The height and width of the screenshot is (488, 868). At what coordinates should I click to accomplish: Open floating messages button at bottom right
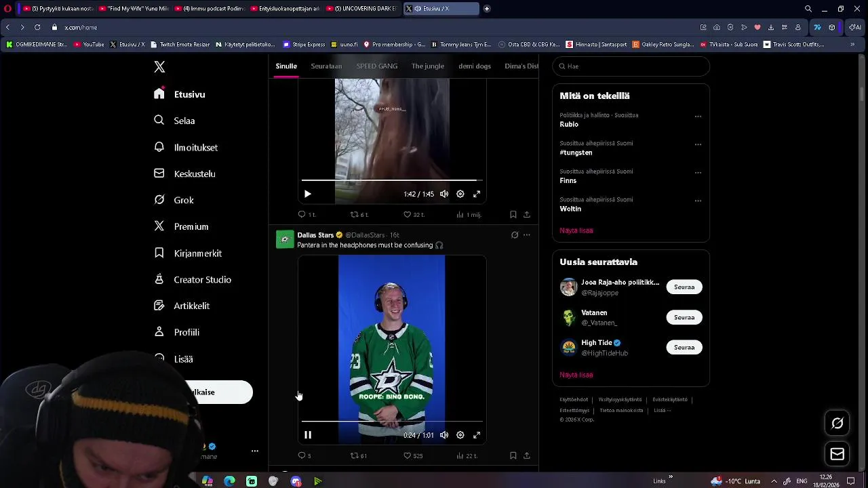(837, 454)
